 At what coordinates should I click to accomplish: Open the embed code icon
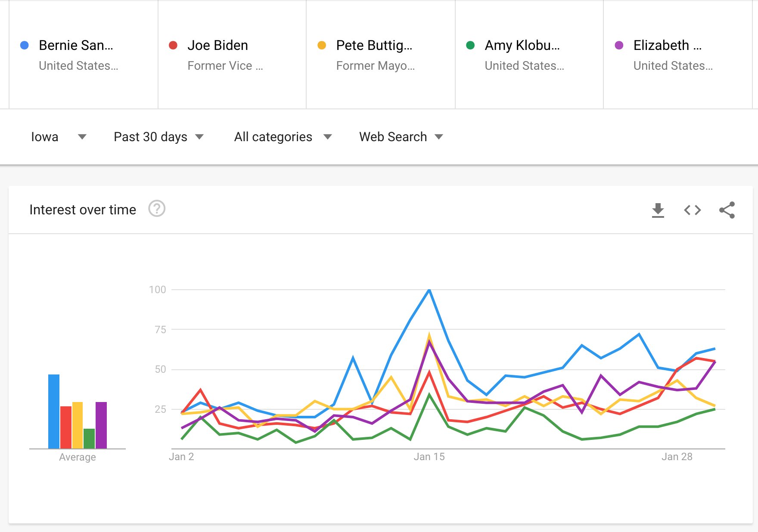coord(692,210)
